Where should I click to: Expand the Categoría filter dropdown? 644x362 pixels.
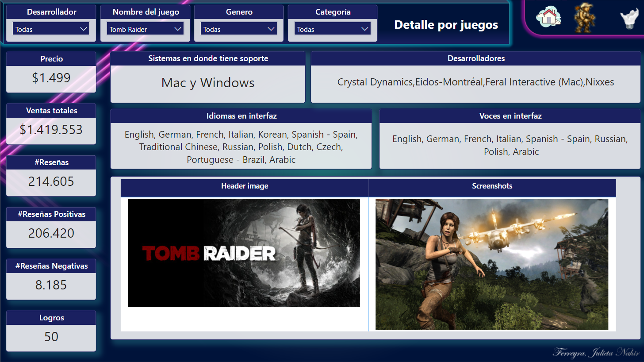coord(333,29)
